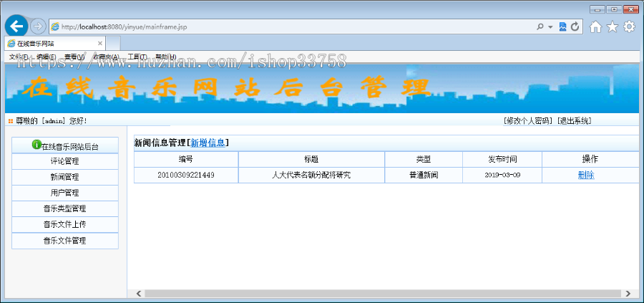Click 退出系统 to log out
Viewport: 644px width, 303px height.
574,121
